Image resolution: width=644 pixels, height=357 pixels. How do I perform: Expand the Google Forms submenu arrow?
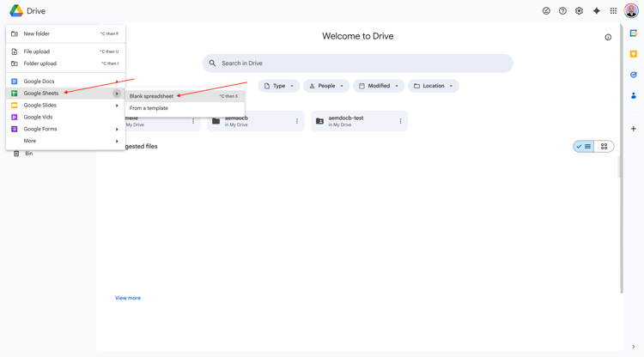[117, 130]
